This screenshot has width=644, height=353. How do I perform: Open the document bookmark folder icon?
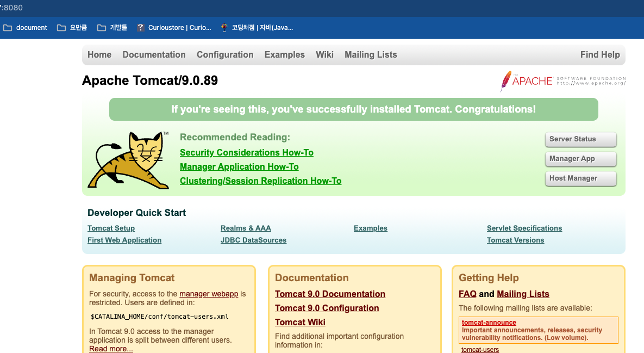tap(8, 28)
